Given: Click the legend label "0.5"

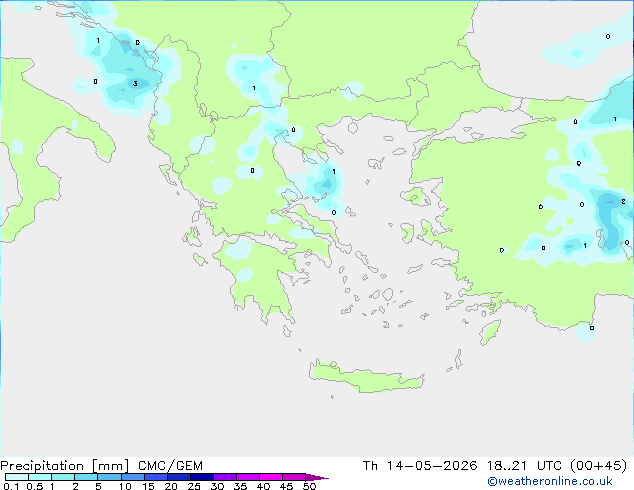Looking at the screenshot, I should pyautogui.click(x=35, y=486).
